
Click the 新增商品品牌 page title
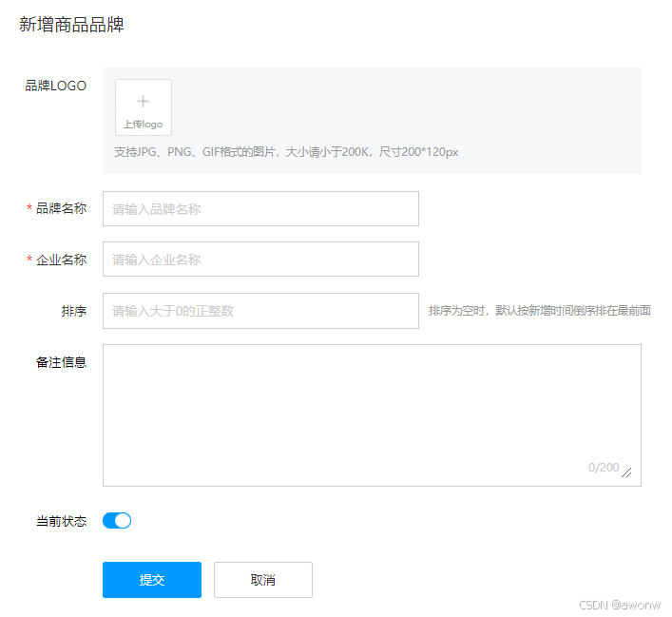point(71,25)
